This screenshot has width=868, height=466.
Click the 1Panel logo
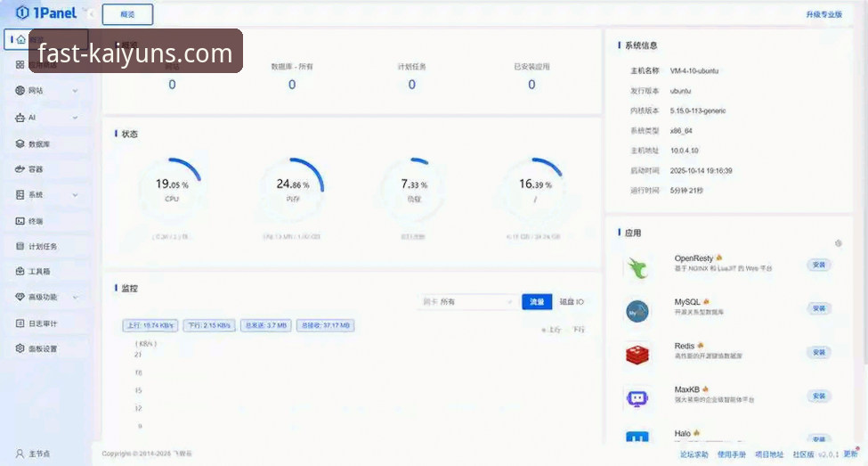[x=46, y=12]
